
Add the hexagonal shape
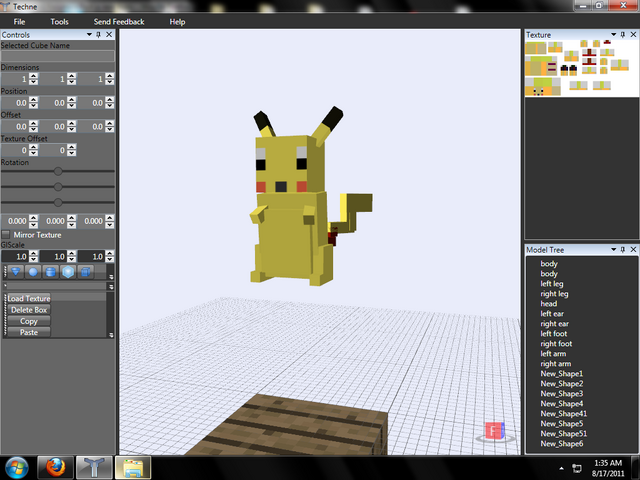point(68,272)
